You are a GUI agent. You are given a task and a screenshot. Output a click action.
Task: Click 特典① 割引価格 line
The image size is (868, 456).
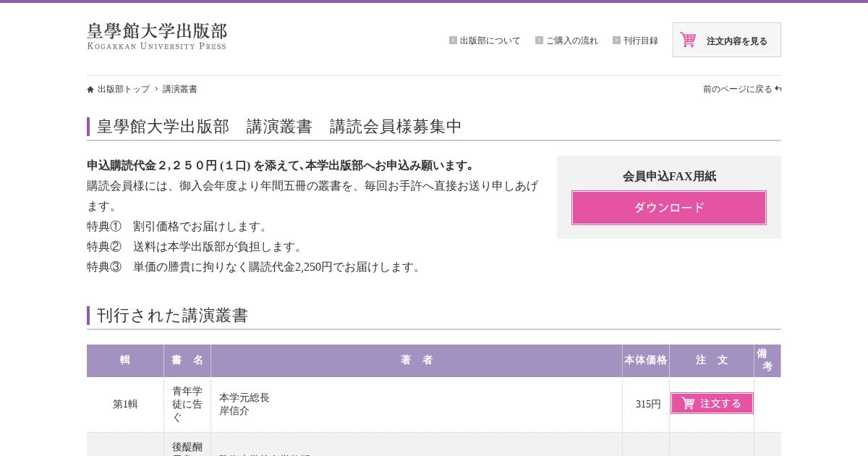point(179,227)
